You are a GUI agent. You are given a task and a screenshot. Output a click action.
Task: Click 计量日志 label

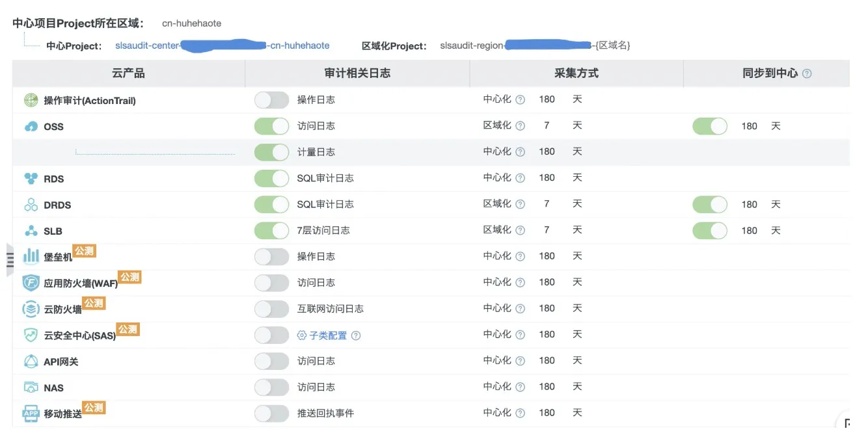[x=316, y=152]
